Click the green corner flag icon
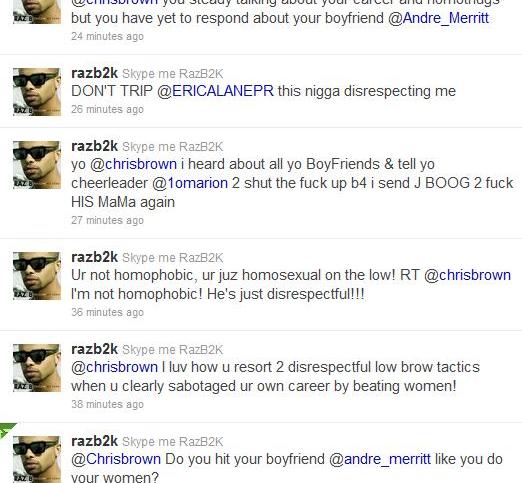The height and width of the screenshot is (483, 522). pyautogui.click(x=7, y=430)
